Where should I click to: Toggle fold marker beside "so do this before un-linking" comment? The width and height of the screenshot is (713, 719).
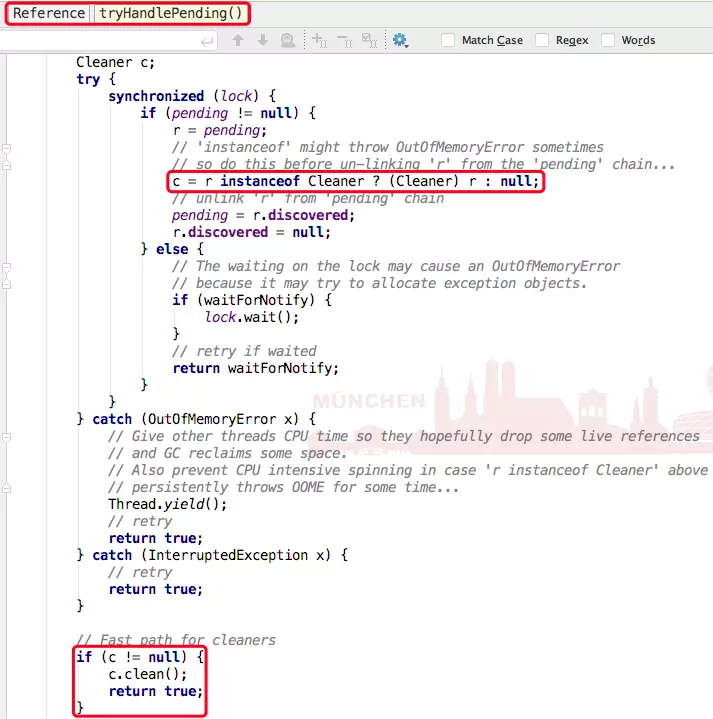(6, 165)
